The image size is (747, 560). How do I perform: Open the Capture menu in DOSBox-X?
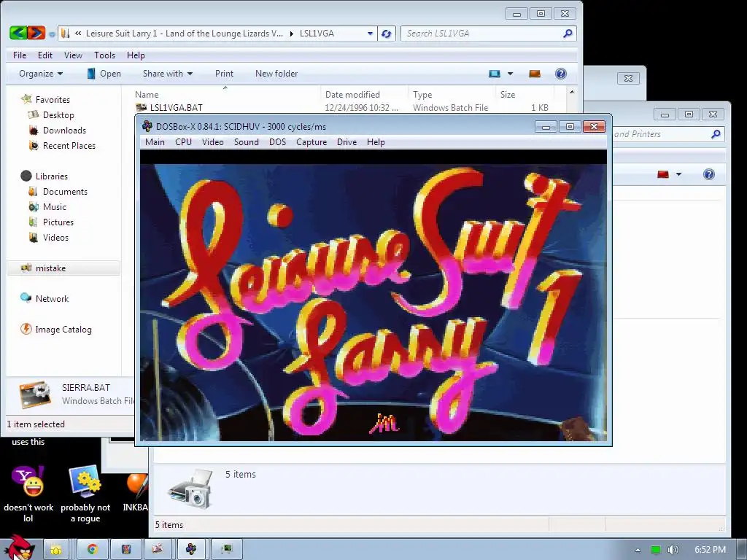click(x=311, y=142)
